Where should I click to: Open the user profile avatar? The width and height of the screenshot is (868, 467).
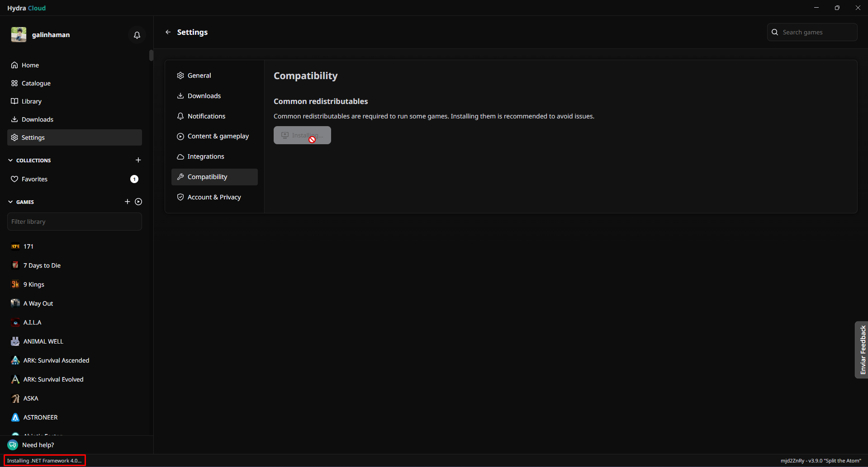pos(19,35)
